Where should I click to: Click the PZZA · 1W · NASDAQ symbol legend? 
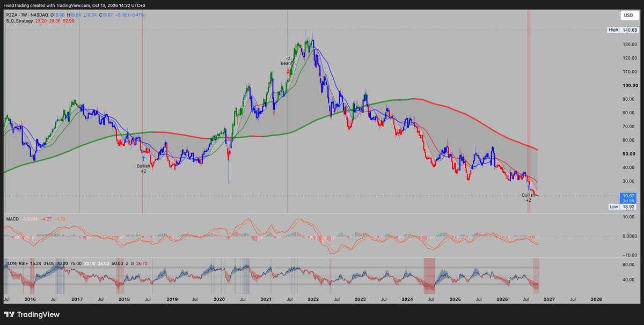[x=26, y=16]
